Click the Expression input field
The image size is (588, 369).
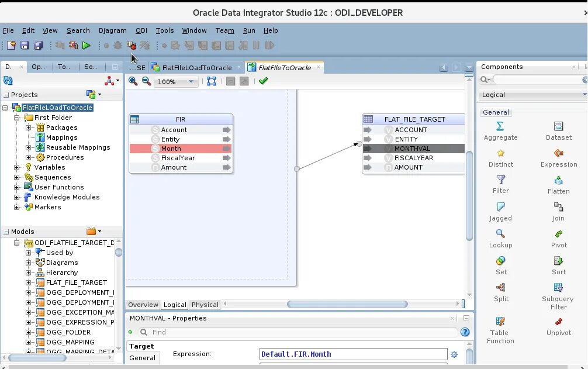tap(353, 354)
